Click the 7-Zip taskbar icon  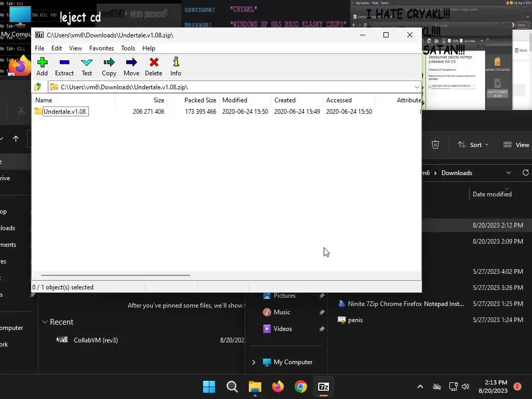[x=324, y=387]
